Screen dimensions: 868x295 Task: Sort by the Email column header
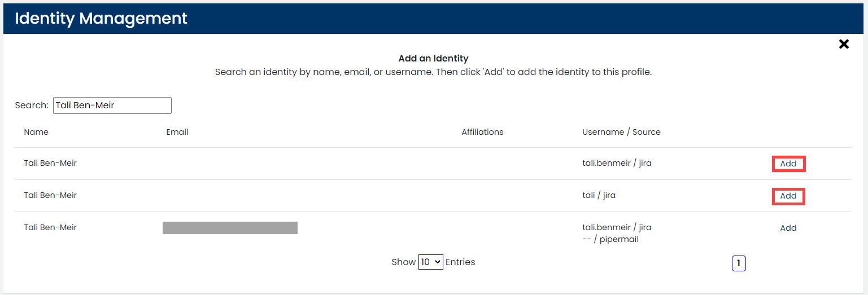point(177,132)
